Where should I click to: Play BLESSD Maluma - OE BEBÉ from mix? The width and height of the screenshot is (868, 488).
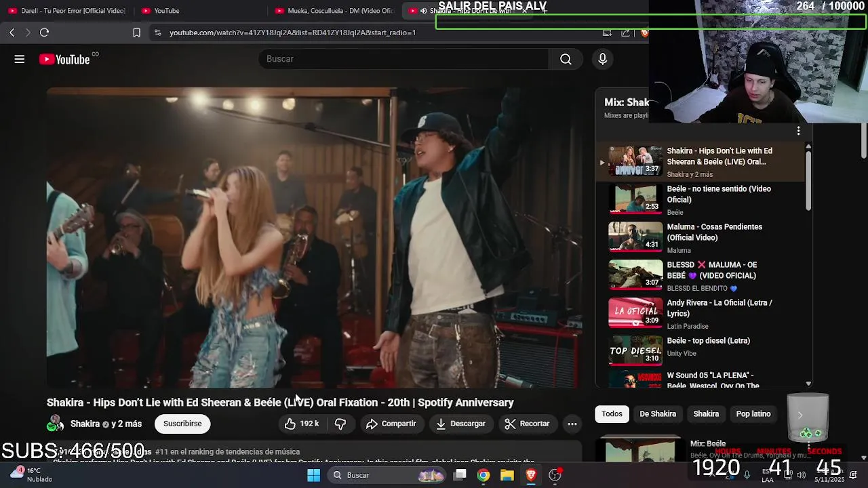698,276
